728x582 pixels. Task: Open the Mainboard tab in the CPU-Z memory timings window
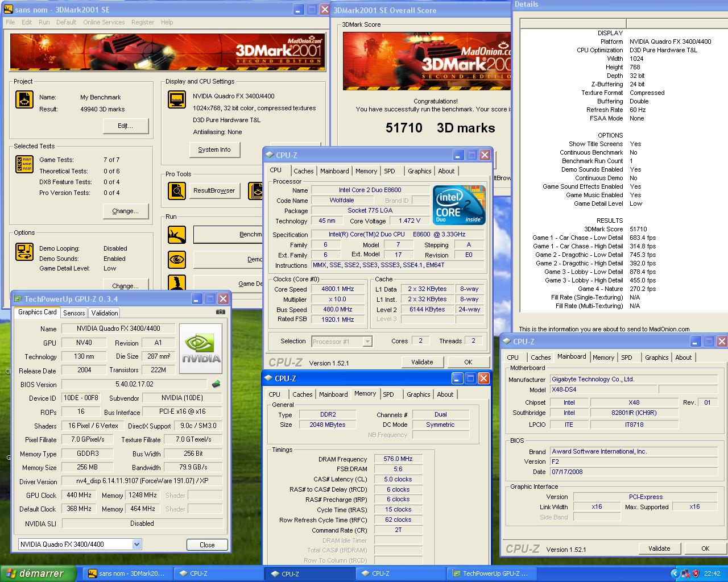click(x=333, y=394)
